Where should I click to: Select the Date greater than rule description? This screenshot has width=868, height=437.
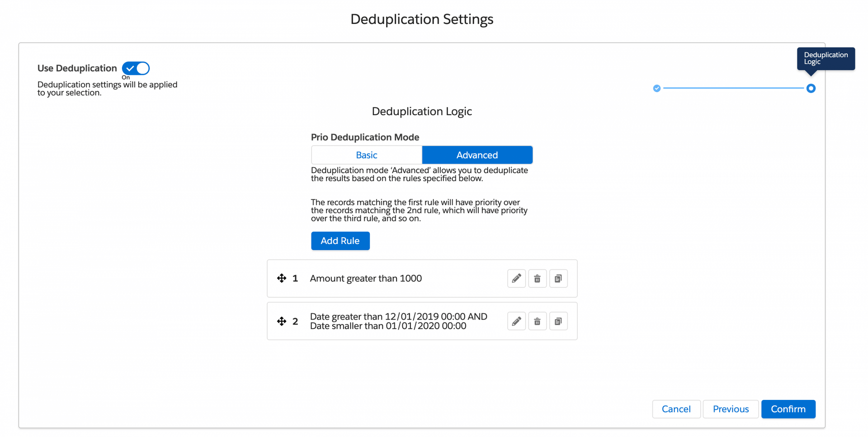click(x=398, y=321)
